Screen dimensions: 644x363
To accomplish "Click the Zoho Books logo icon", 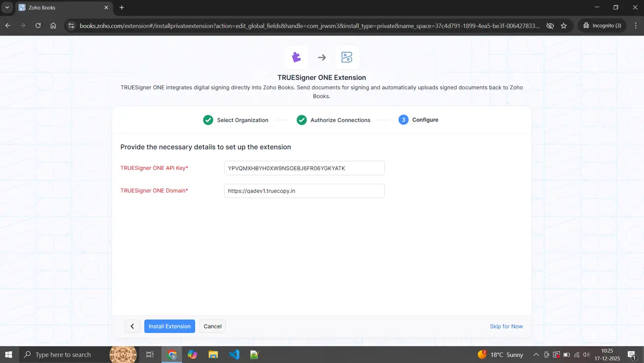I will pos(347,57).
